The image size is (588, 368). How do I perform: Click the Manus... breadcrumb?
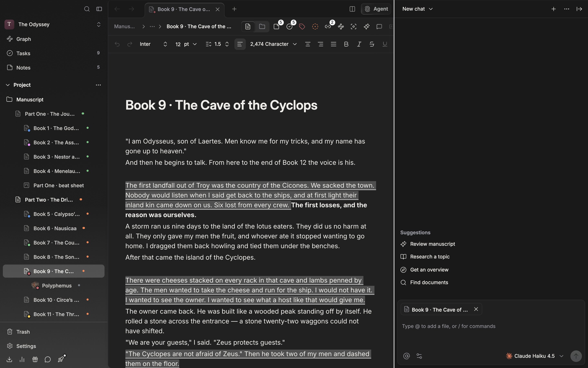coord(124,27)
